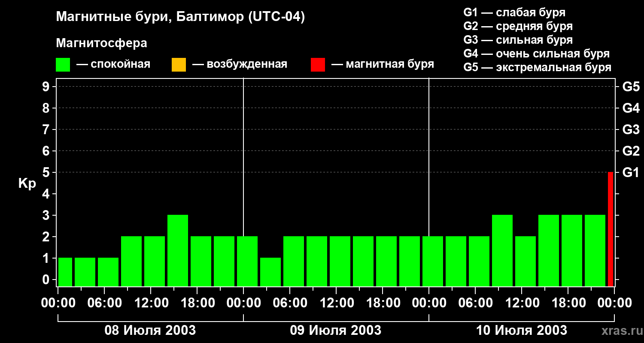Click the G1 label on right axis
The image size is (644, 343).
pos(631,172)
